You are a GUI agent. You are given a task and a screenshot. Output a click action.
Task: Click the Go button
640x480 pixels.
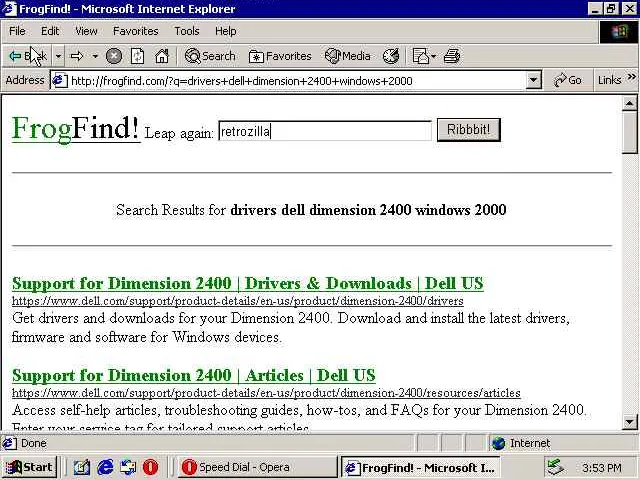567,80
